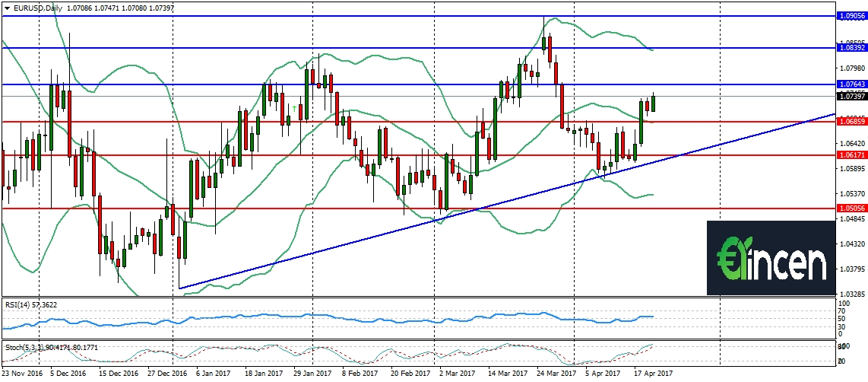Click the 17 Apr 2017 date label
The image size is (868, 382).
click(x=653, y=374)
